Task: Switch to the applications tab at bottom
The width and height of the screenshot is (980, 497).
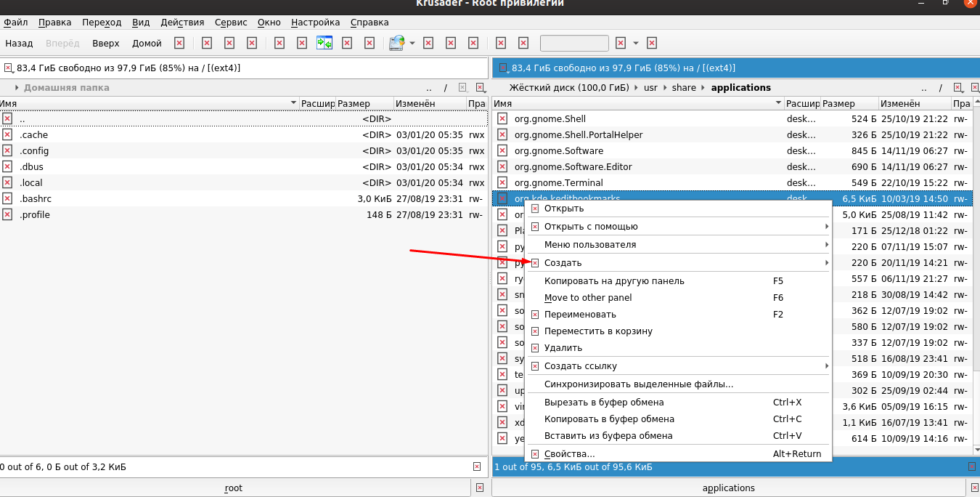Action: click(x=728, y=488)
